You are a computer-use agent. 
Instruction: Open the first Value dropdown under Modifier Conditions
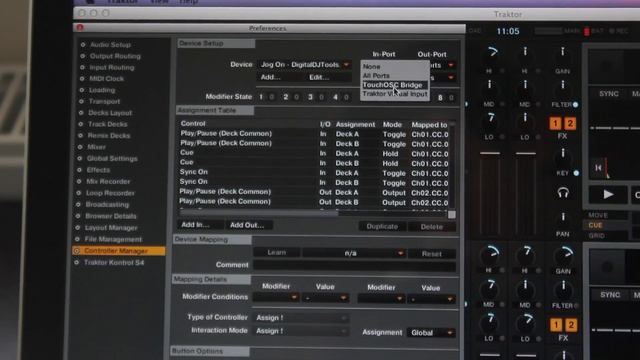point(325,298)
